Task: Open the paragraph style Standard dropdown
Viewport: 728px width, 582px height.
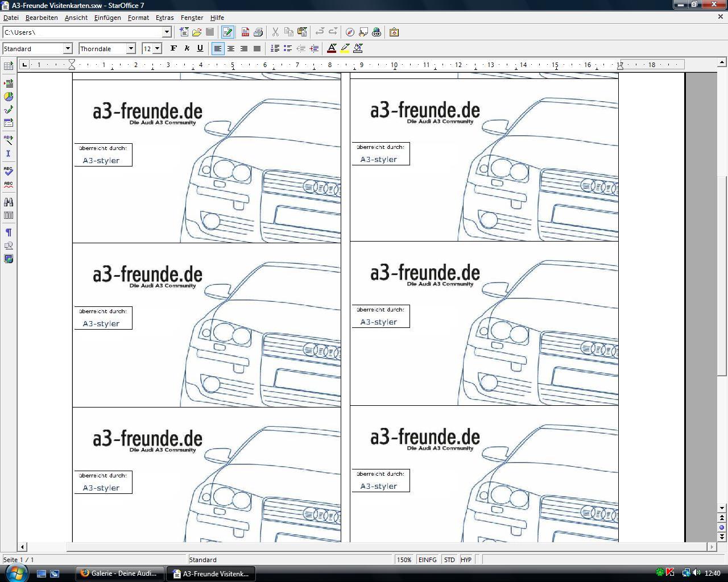Action: pyautogui.click(x=68, y=49)
